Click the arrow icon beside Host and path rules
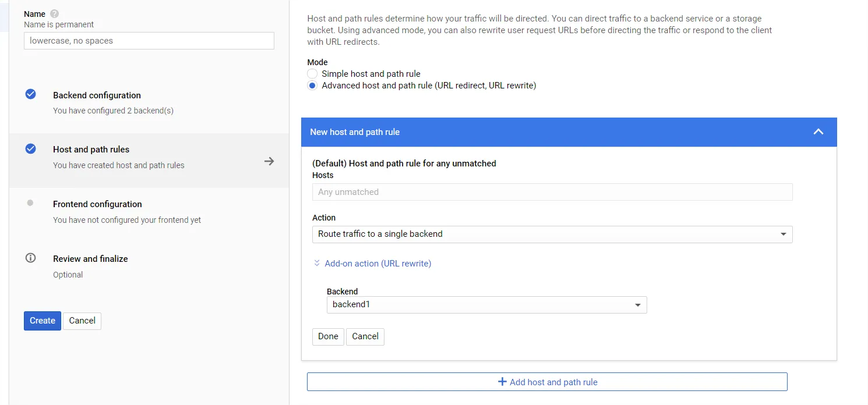The image size is (868, 405). click(x=269, y=161)
